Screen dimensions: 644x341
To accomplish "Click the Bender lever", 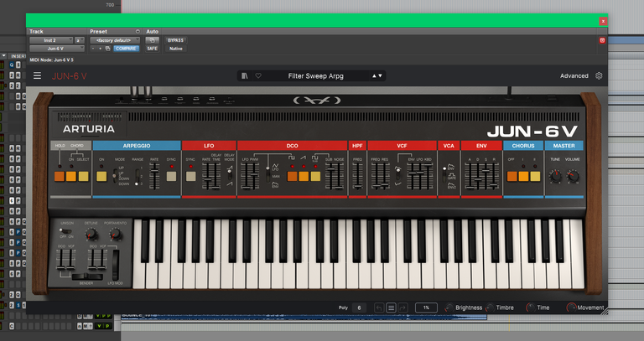I will pos(86,277).
